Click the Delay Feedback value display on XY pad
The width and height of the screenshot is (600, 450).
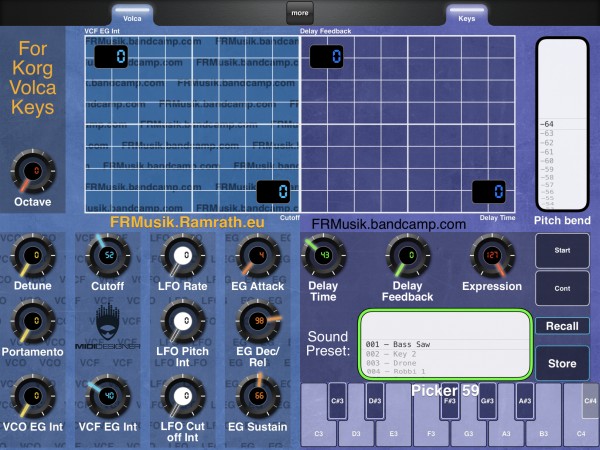(326, 57)
